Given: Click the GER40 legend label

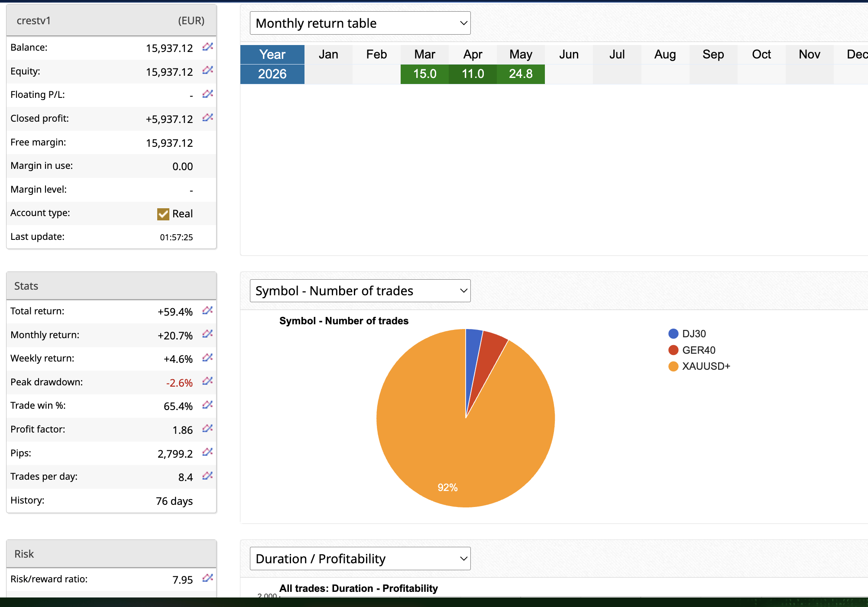Looking at the screenshot, I should pos(699,350).
